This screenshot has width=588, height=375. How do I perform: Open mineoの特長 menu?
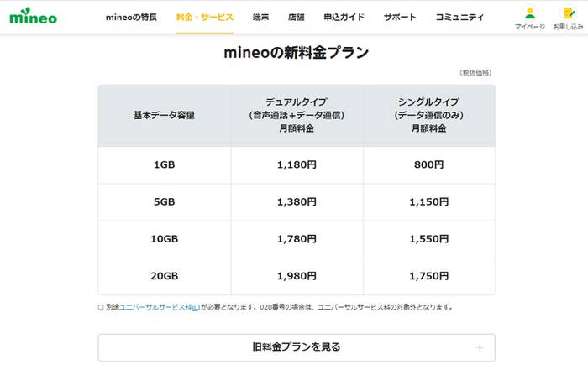pyautogui.click(x=131, y=18)
